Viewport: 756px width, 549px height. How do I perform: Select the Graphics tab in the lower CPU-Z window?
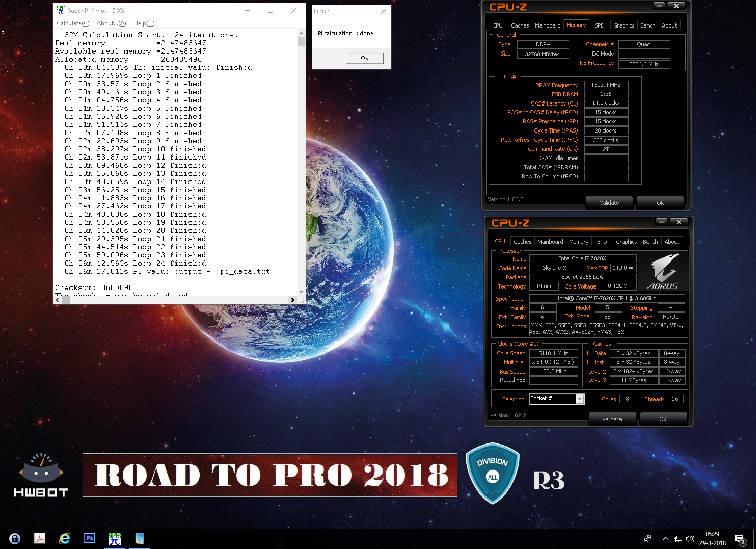[x=626, y=242]
